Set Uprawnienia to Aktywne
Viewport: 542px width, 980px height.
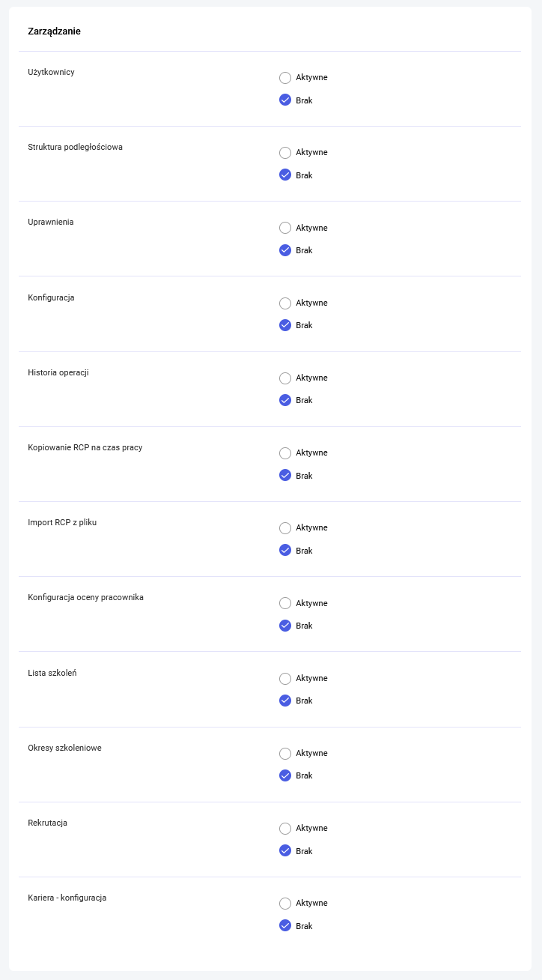point(285,228)
